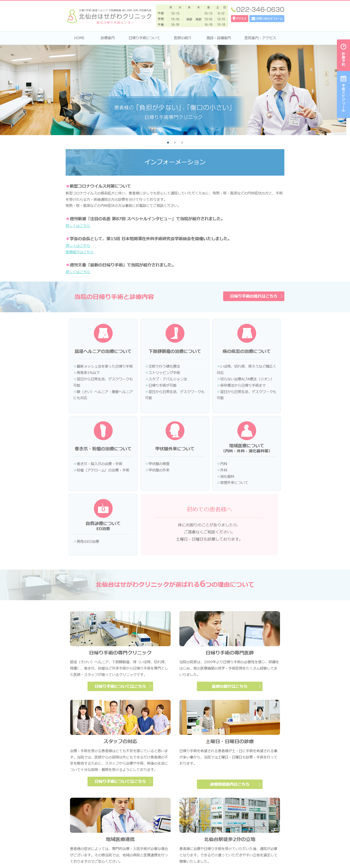
Task: Click the 地域医療連携 doctor photo
Action: coord(120,815)
